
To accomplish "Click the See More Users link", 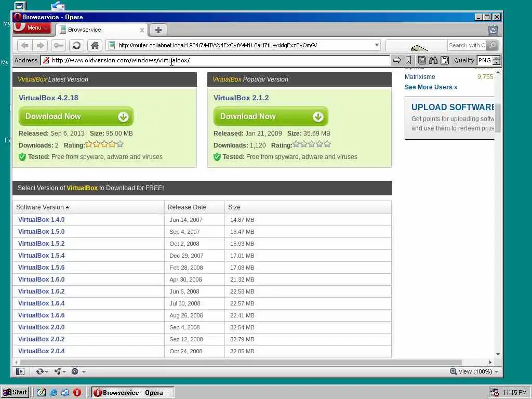I will pos(431,87).
